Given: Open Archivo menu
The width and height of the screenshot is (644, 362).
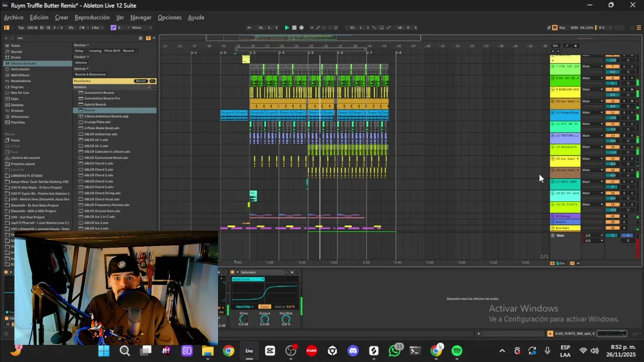Looking at the screenshot, I should pyautogui.click(x=14, y=18).
